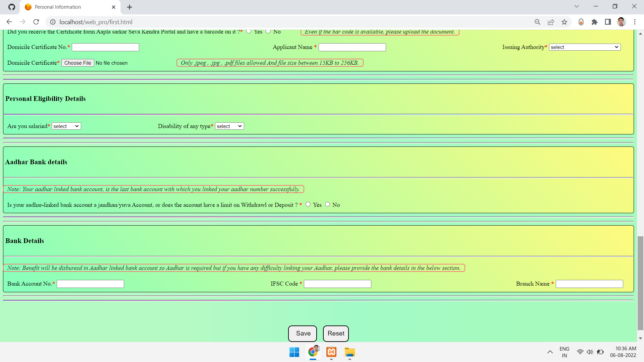Viewport: 644px width, 362px height.
Task: Click the browser back arrow
Action: [9, 22]
